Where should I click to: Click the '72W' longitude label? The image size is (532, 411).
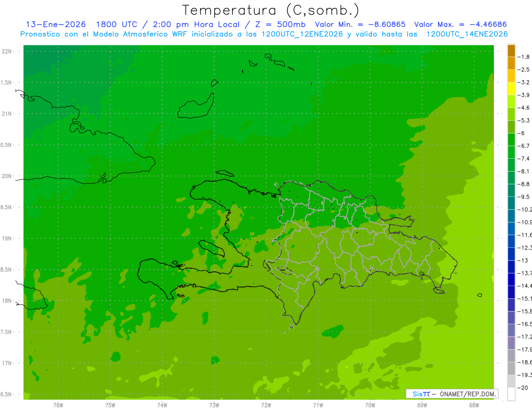pos(266,405)
